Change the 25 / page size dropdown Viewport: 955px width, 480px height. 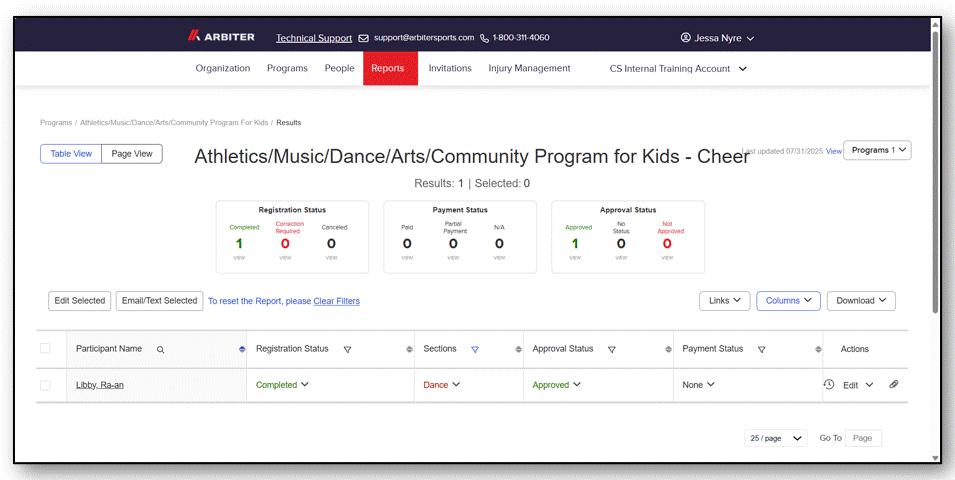coord(776,438)
